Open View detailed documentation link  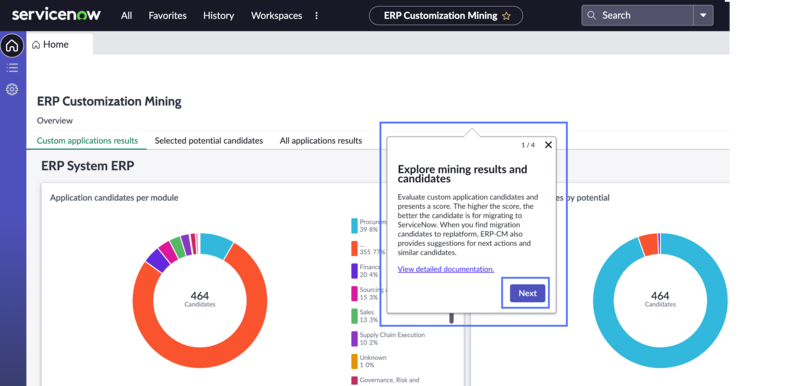pos(446,269)
